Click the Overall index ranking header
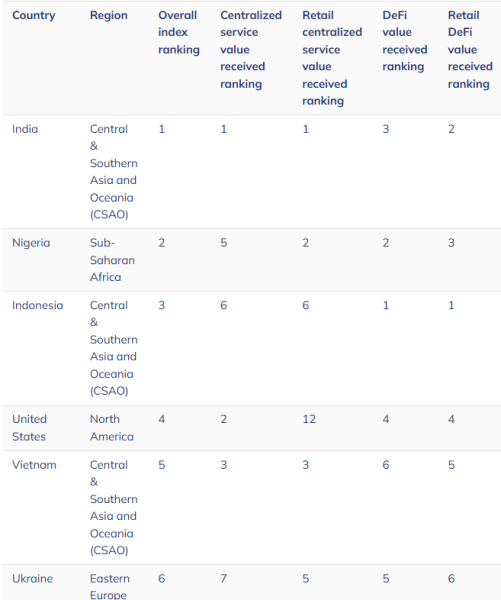 coord(179,33)
